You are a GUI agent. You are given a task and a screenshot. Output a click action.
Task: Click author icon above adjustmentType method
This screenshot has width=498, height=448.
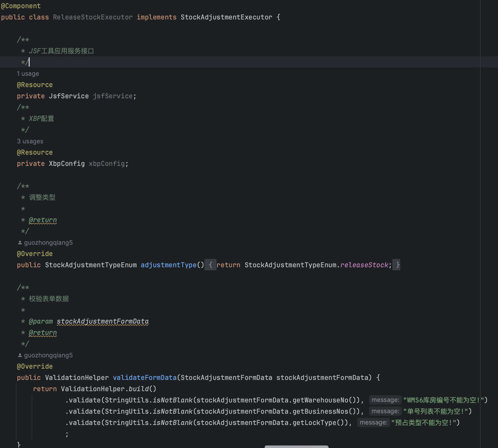20,242
